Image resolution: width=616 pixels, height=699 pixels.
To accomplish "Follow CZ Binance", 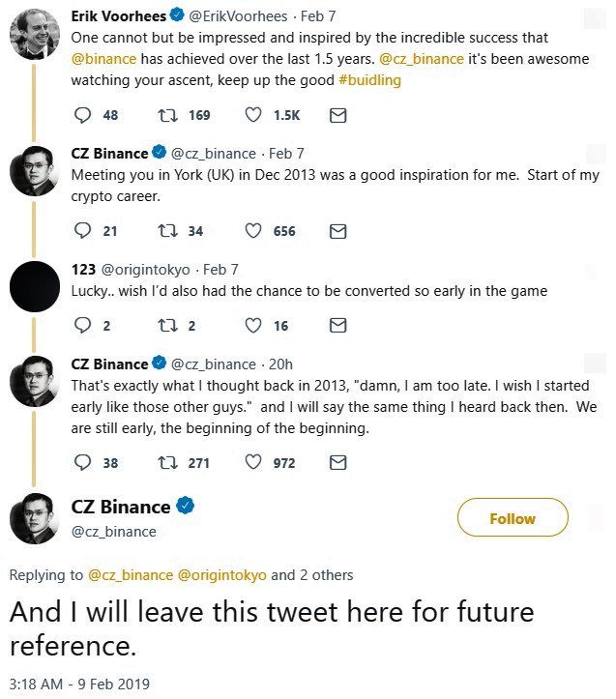I will click(513, 518).
